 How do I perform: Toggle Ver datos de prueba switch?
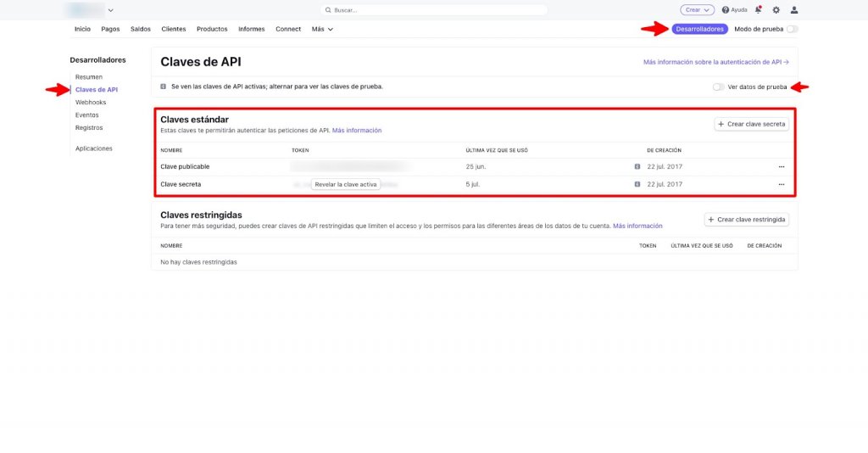click(x=719, y=87)
